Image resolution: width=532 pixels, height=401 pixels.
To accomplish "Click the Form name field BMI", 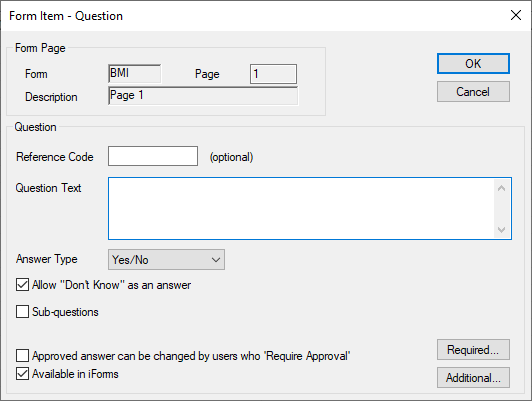I will point(135,74).
